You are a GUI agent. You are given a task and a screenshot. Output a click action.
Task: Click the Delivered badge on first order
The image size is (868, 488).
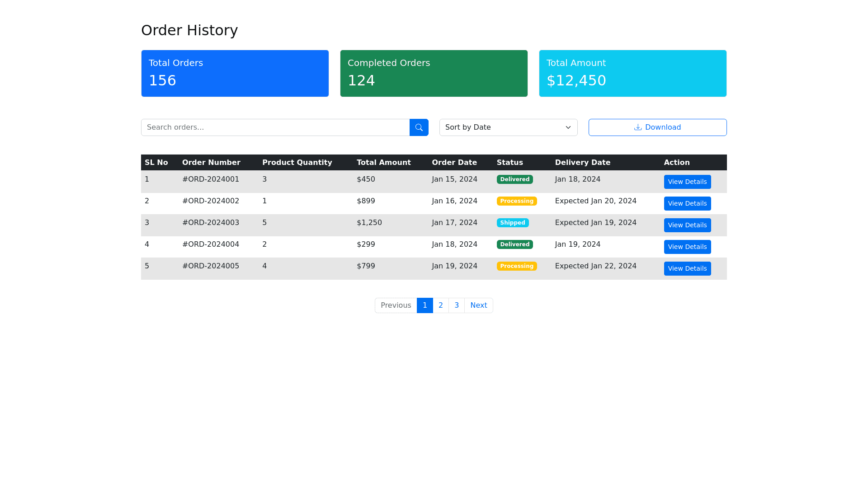[x=514, y=179]
